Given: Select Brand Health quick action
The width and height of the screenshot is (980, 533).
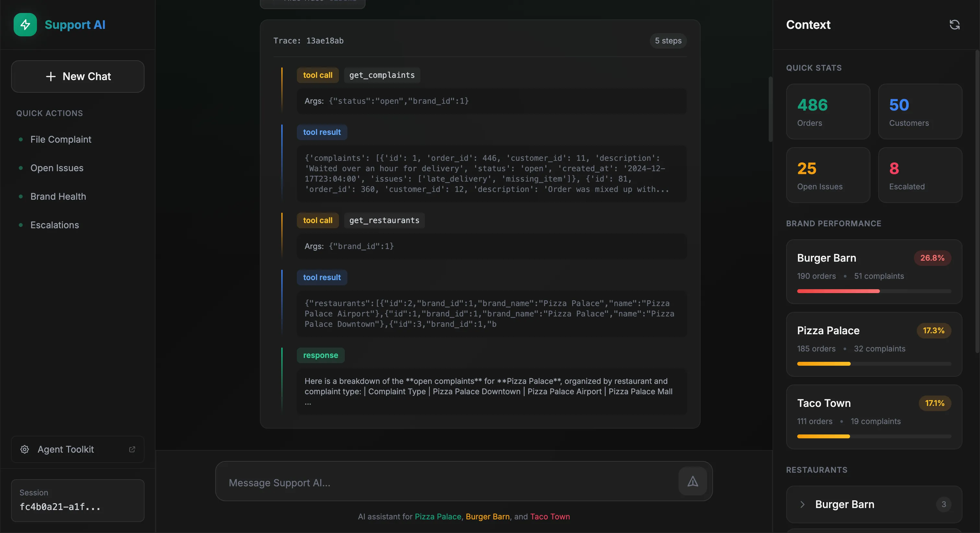Looking at the screenshot, I should [58, 196].
